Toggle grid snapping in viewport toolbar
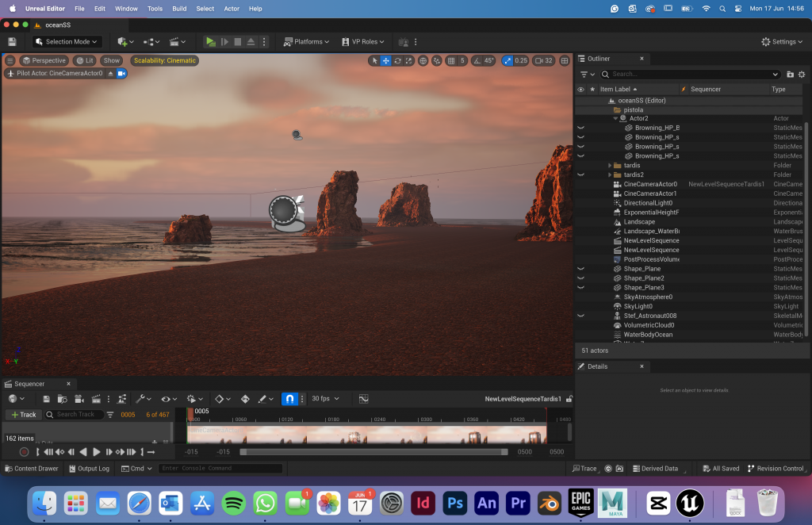 pos(450,60)
